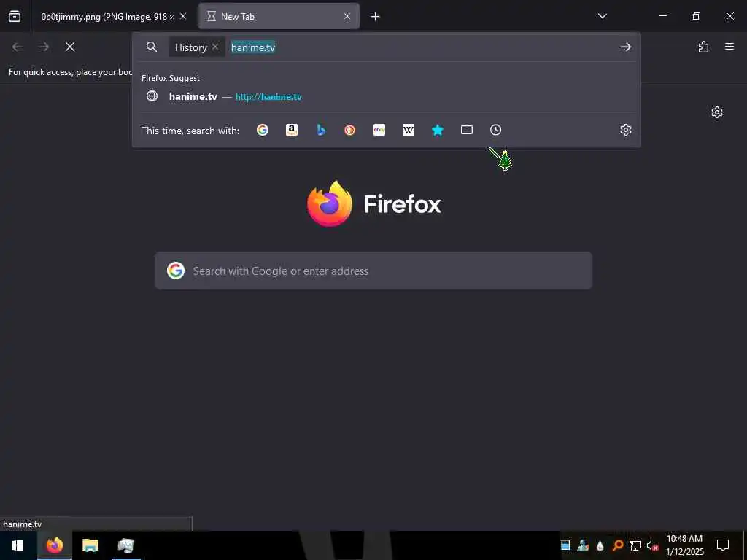Viewport: 747px width, 560px height.
Task: Click the water droplet tray icon
Action: [x=600, y=545]
